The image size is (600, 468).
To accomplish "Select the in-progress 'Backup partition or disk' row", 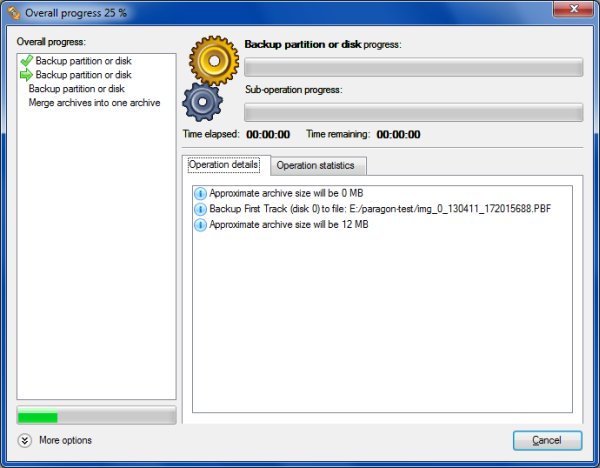I will [96, 75].
